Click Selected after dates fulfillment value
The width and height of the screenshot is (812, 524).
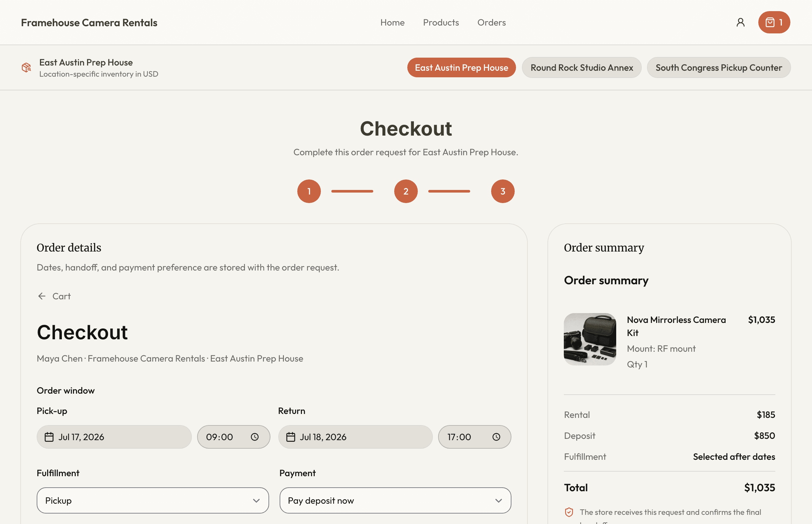(734, 457)
